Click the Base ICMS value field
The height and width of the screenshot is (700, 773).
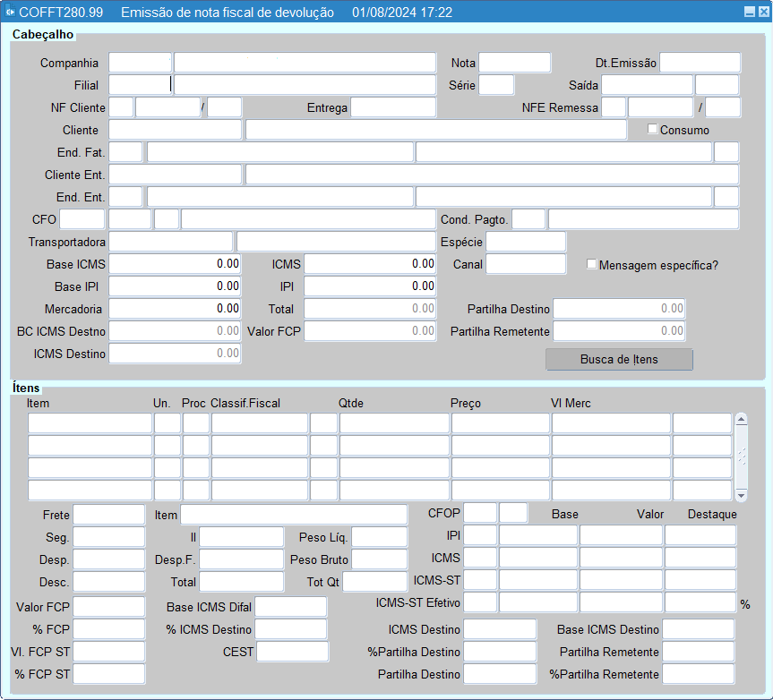[175, 264]
